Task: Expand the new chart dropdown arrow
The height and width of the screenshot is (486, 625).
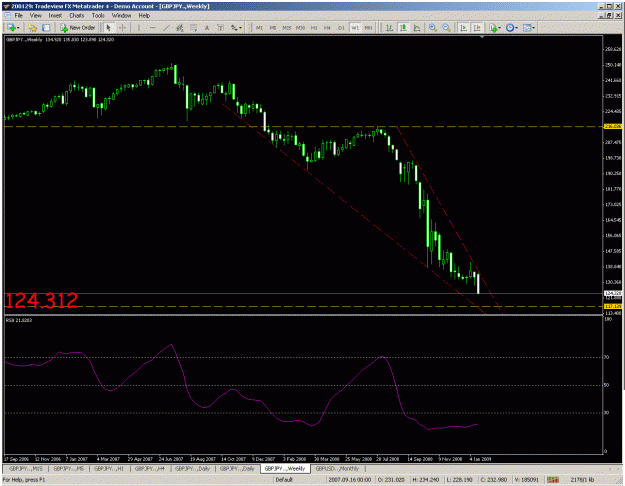Action: point(18,28)
